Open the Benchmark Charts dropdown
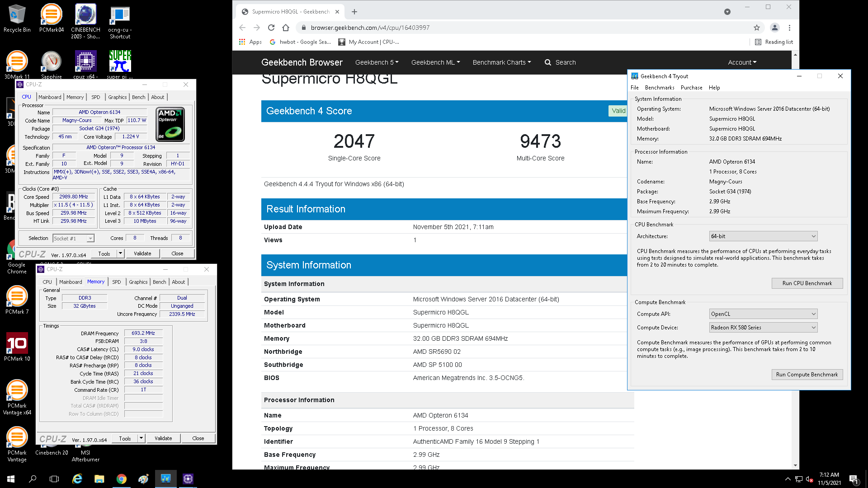868x488 pixels. click(502, 62)
